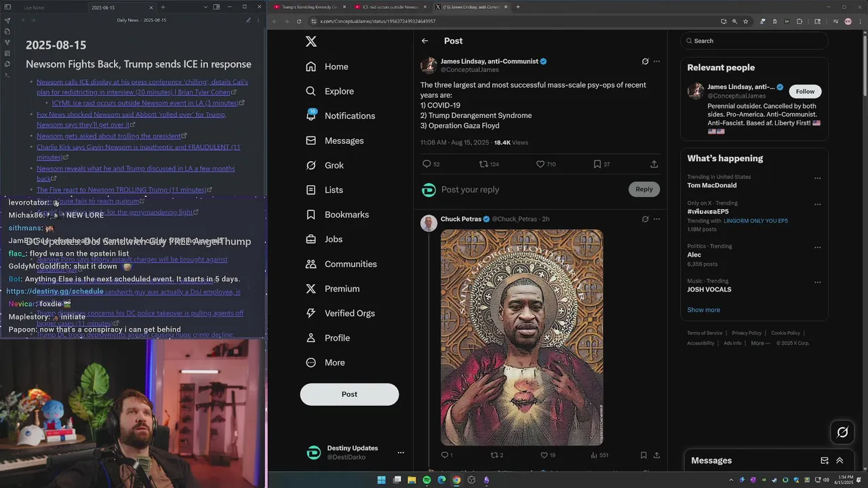
Task: Click the X Search box
Action: [x=754, y=41]
